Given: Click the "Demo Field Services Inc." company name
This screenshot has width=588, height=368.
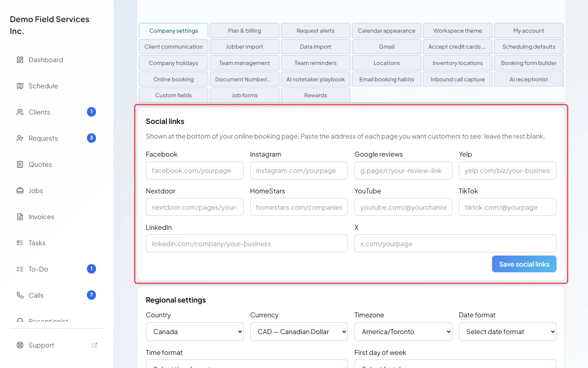Looking at the screenshot, I should pyautogui.click(x=50, y=25).
